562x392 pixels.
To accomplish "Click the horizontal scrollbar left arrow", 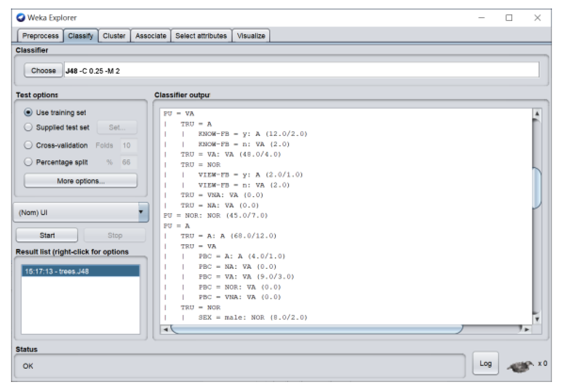I will pos(166,329).
